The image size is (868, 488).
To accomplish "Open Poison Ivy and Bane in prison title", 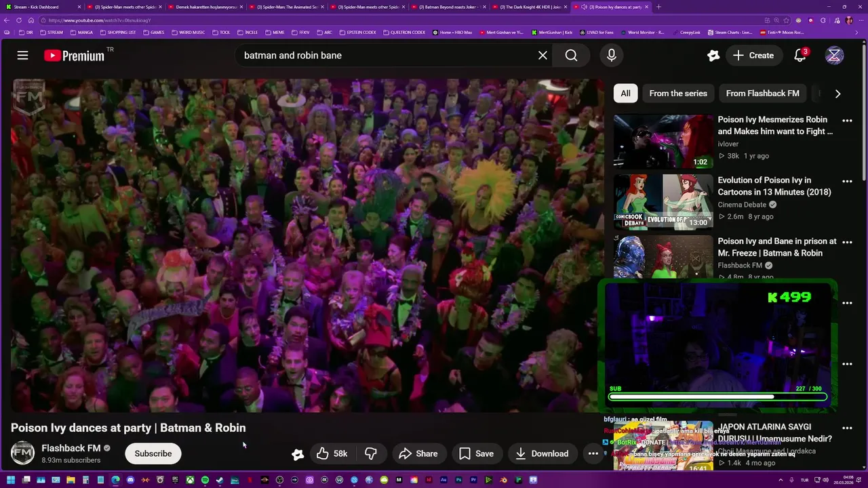I will (777, 247).
